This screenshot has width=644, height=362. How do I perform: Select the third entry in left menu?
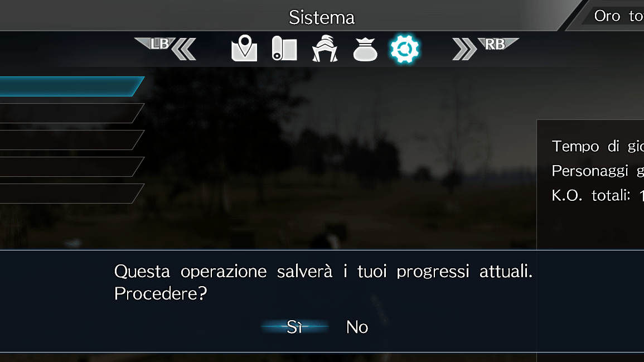click(71, 139)
